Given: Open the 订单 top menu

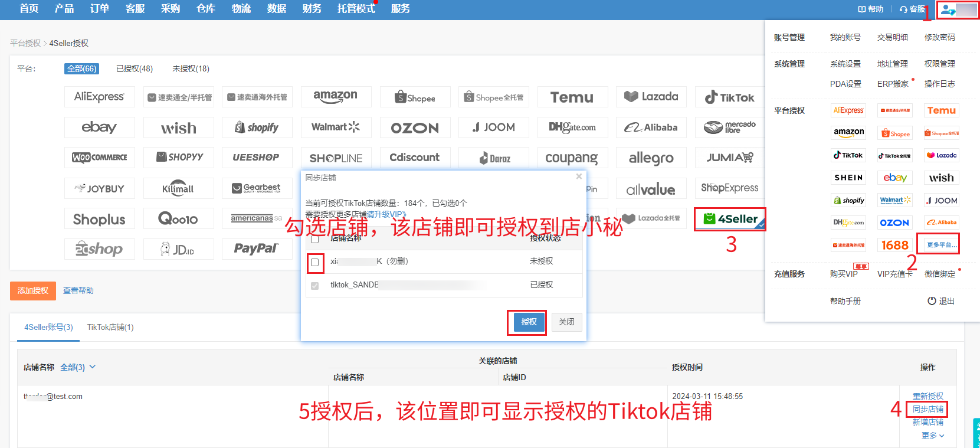Looking at the screenshot, I should point(99,9).
